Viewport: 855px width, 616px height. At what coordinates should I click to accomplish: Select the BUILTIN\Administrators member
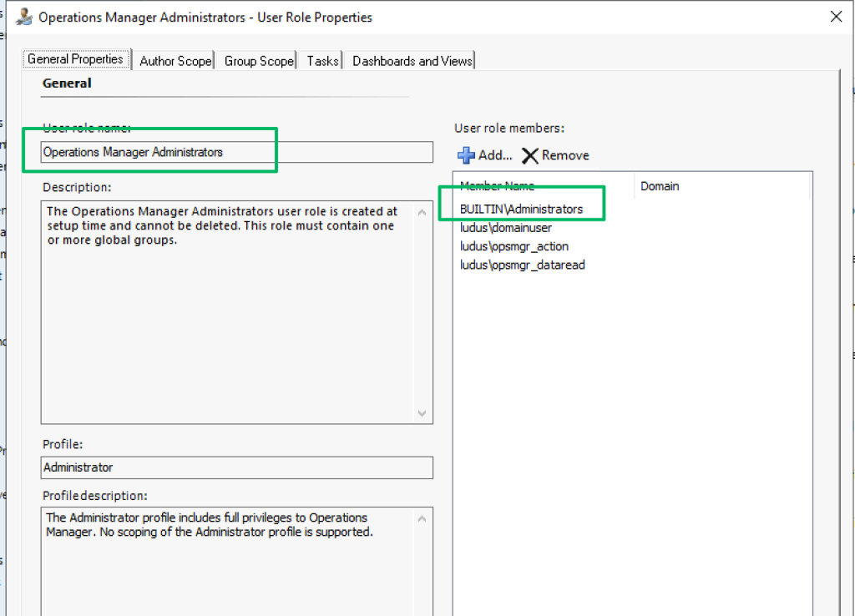[521, 209]
